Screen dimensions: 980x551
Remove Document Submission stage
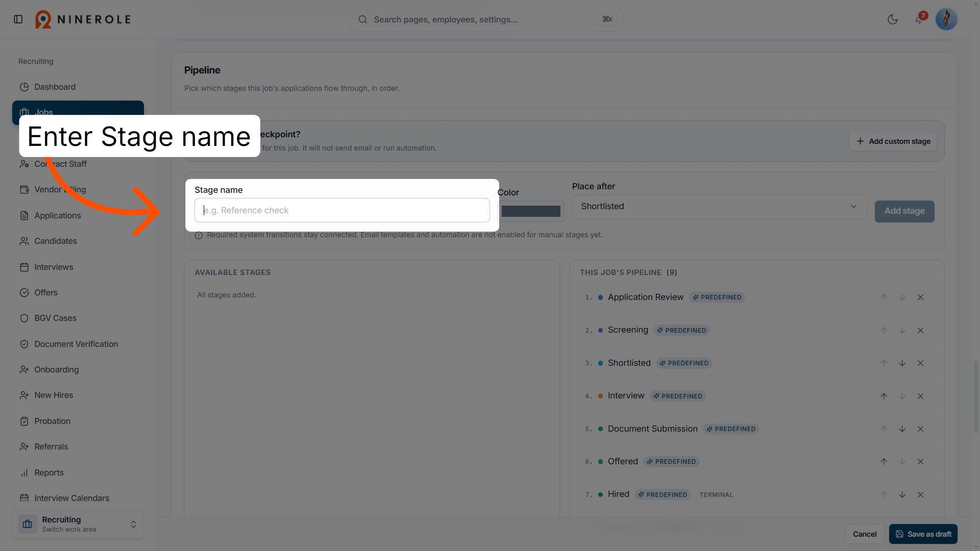point(921,429)
